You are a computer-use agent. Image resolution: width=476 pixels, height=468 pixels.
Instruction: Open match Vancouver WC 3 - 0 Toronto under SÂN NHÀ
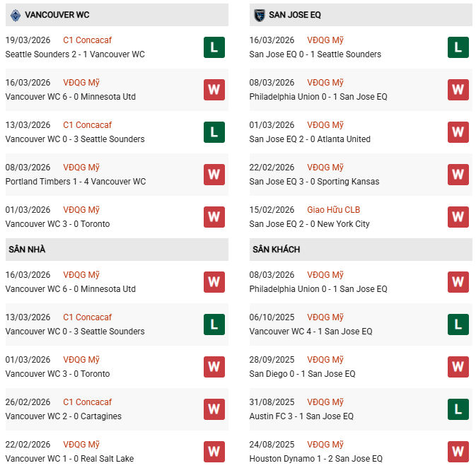(57, 374)
